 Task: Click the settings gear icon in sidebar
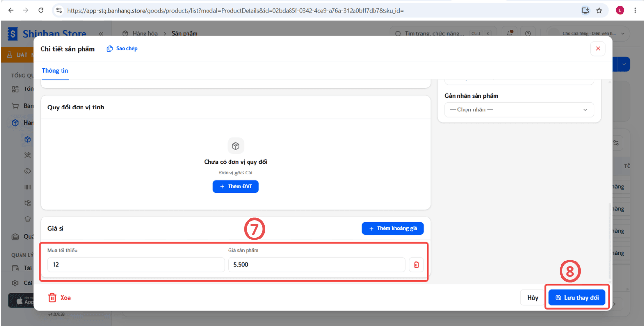(15, 283)
